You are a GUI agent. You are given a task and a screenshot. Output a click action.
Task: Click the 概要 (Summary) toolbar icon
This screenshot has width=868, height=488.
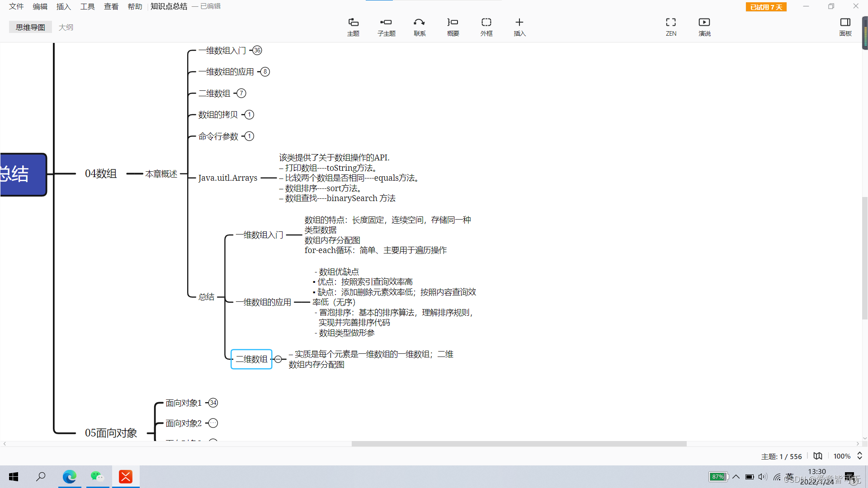[453, 27]
